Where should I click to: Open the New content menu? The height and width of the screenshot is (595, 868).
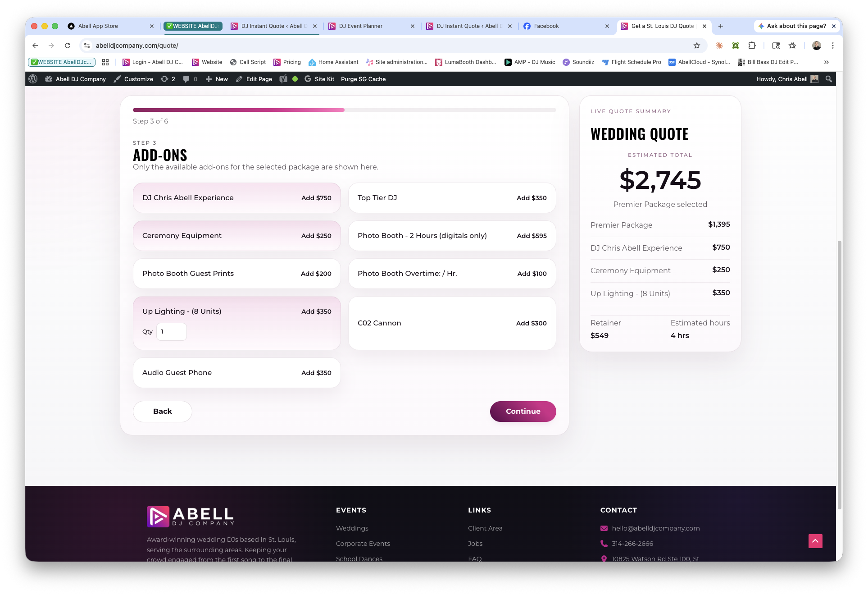[x=217, y=79]
